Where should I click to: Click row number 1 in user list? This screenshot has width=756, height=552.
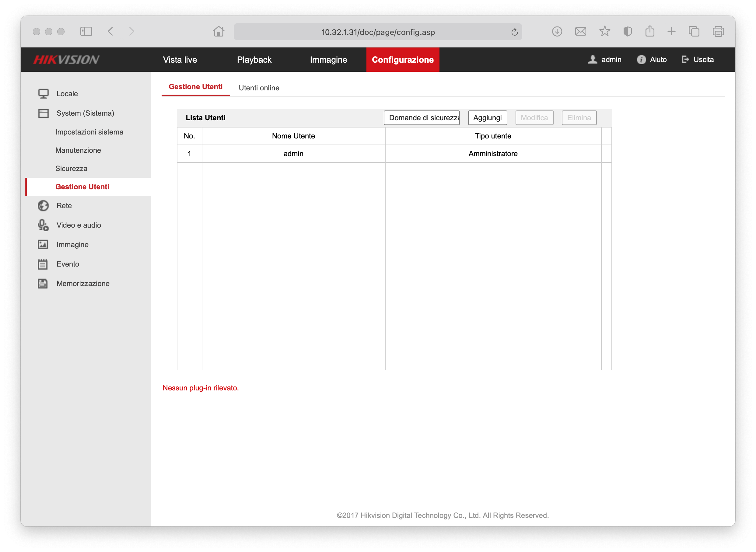(x=190, y=154)
